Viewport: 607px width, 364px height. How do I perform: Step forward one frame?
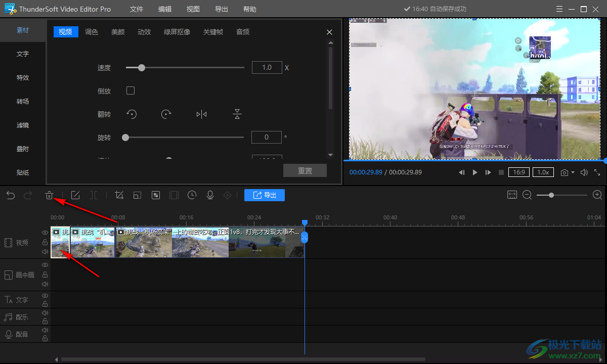tap(488, 172)
